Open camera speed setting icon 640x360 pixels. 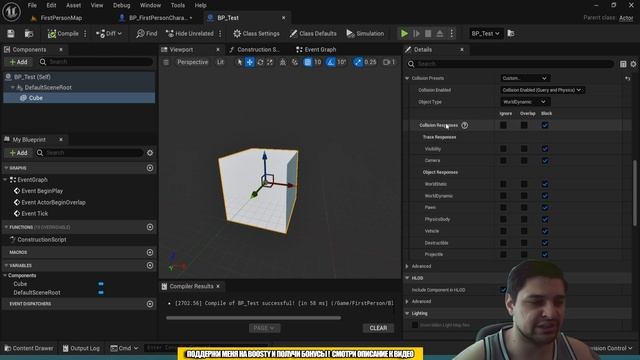tap(389, 62)
